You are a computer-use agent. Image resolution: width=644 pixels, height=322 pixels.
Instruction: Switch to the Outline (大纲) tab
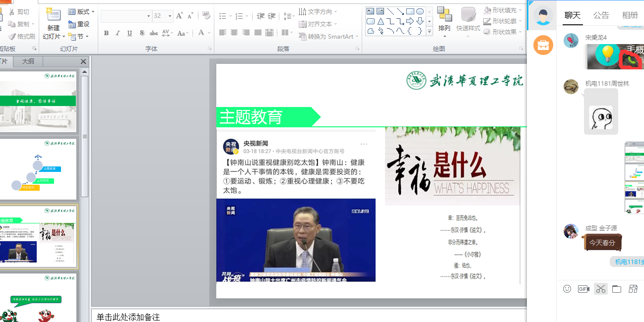(x=28, y=61)
